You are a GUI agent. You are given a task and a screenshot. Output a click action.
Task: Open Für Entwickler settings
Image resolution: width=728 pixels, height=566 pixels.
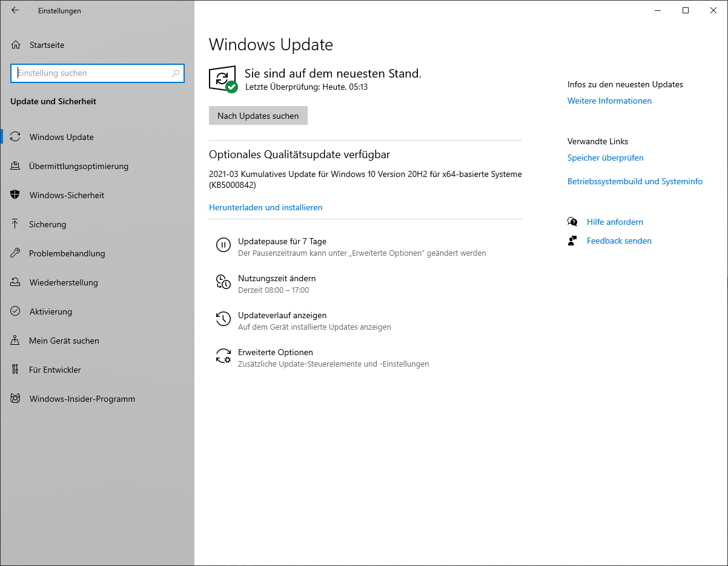tap(98, 370)
